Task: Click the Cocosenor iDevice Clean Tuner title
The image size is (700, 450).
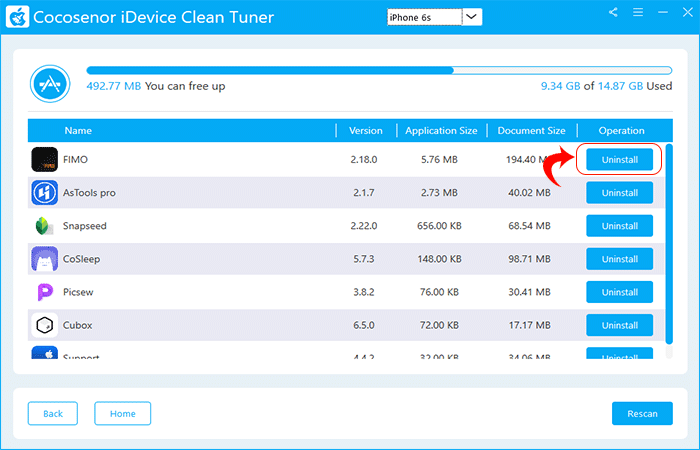Action: [153, 17]
